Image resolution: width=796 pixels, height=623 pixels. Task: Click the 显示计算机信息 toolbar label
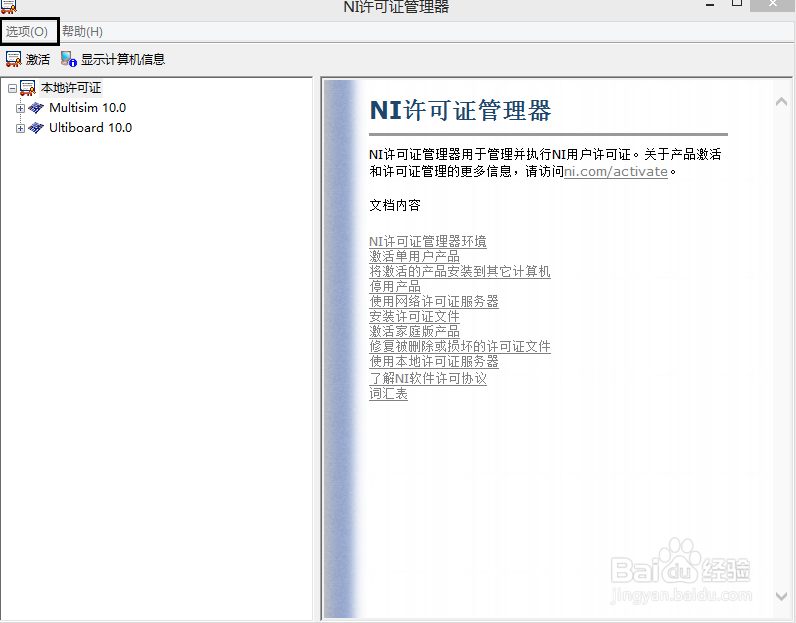(x=123, y=59)
